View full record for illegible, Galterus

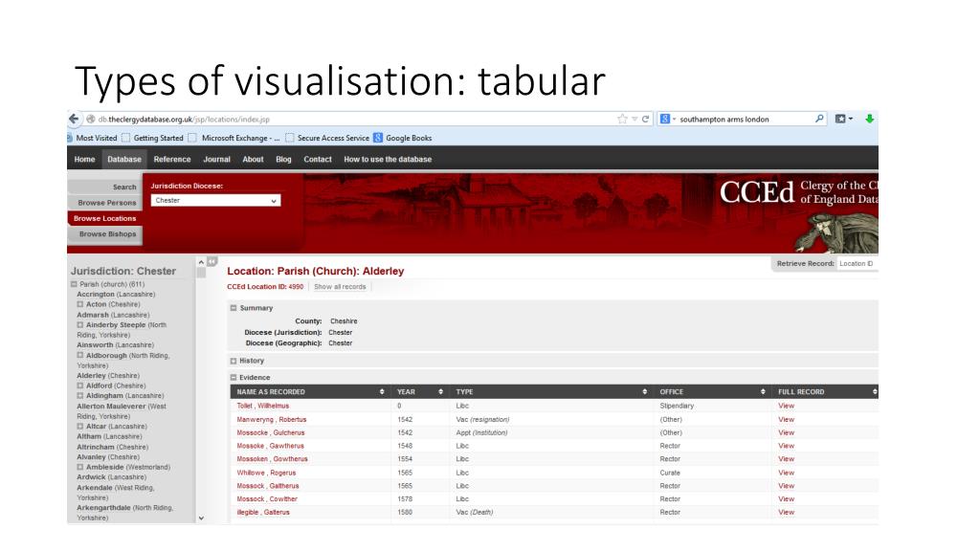point(787,512)
